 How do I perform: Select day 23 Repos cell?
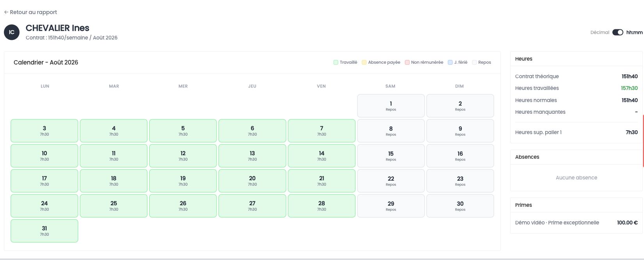460,181
